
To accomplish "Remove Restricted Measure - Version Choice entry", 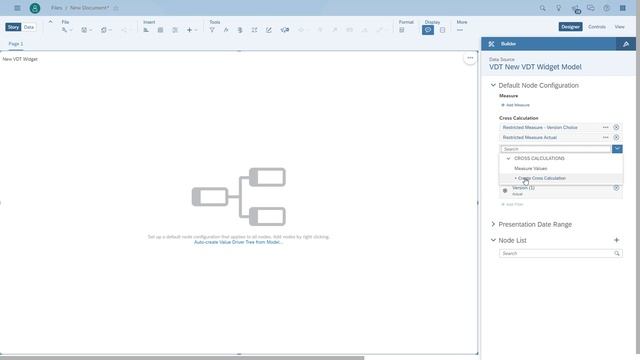I will coord(616,127).
